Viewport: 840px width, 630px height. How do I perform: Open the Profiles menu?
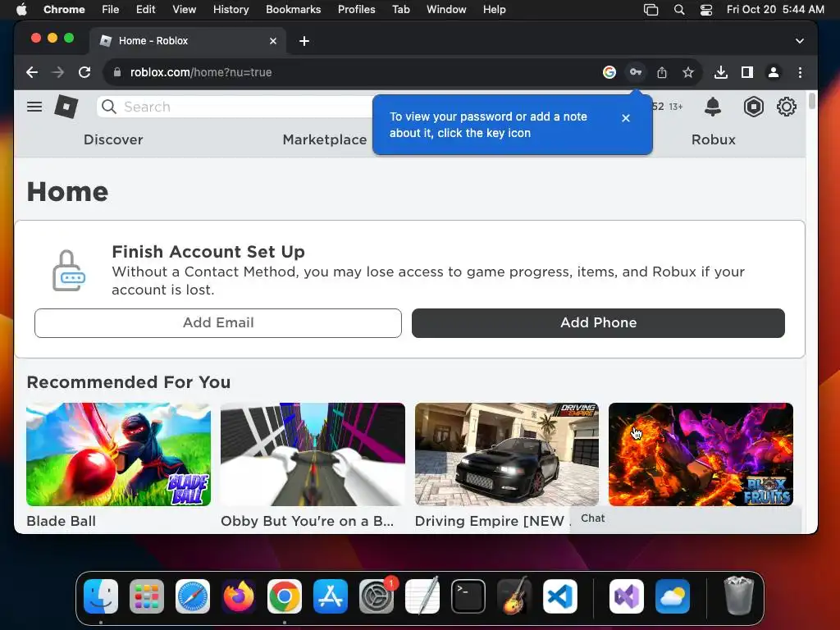[x=356, y=9]
